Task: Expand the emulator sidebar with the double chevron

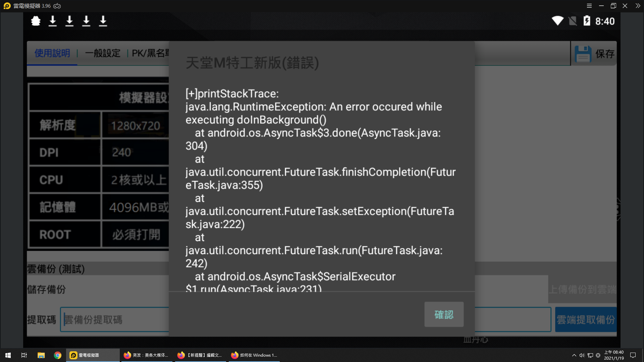Action: pos(638,6)
